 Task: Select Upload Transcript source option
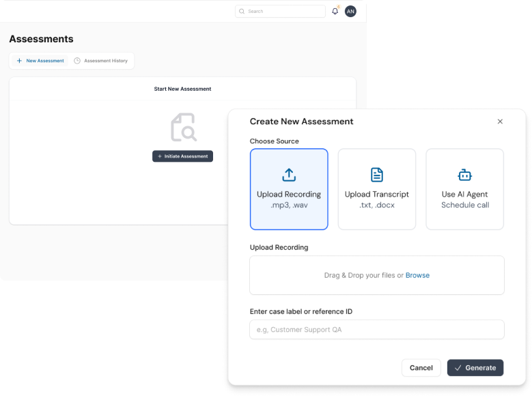377,189
